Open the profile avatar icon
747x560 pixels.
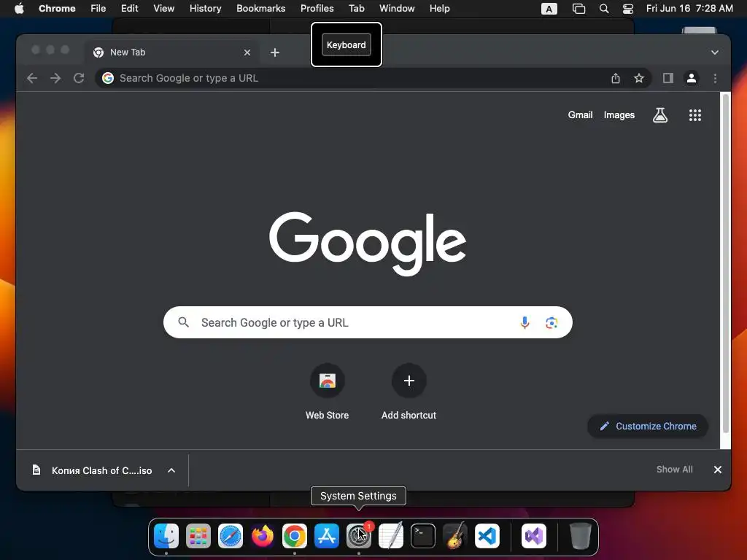692,78
